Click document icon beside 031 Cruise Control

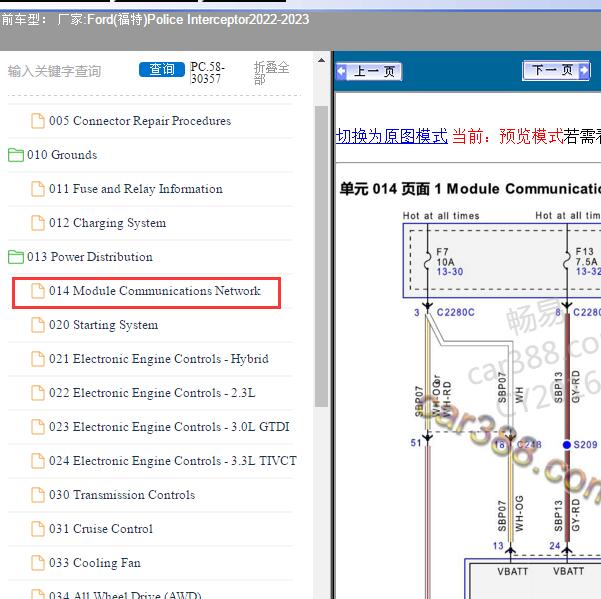pyautogui.click(x=38, y=529)
